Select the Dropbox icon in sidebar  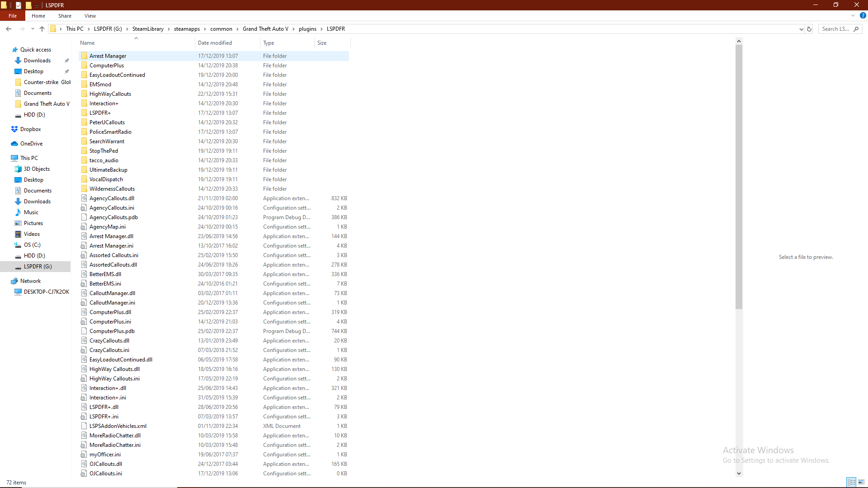pos(14,129)
